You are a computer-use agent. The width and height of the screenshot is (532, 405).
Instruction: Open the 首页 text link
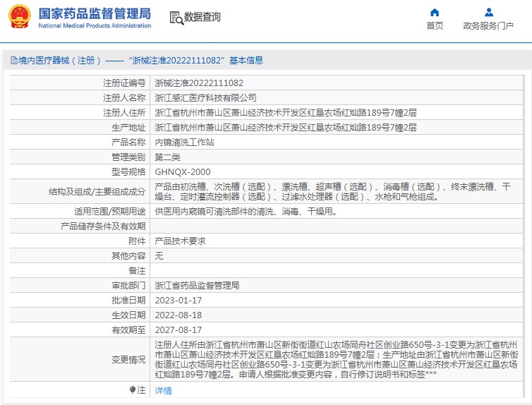[435, 26]
